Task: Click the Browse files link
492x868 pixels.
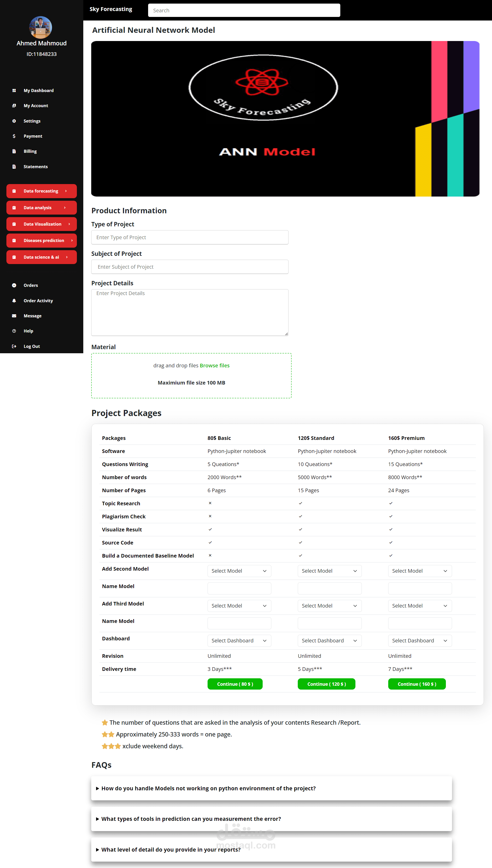Action: (x=214, y=365)
